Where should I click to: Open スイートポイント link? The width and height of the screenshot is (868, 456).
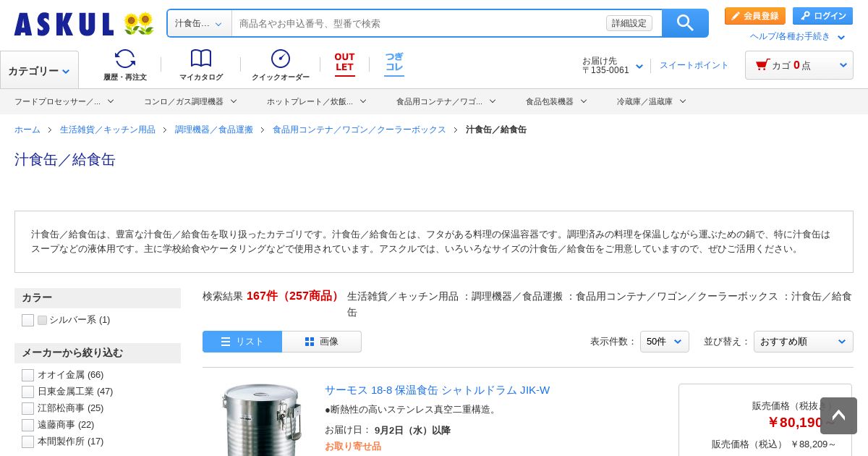694,65
